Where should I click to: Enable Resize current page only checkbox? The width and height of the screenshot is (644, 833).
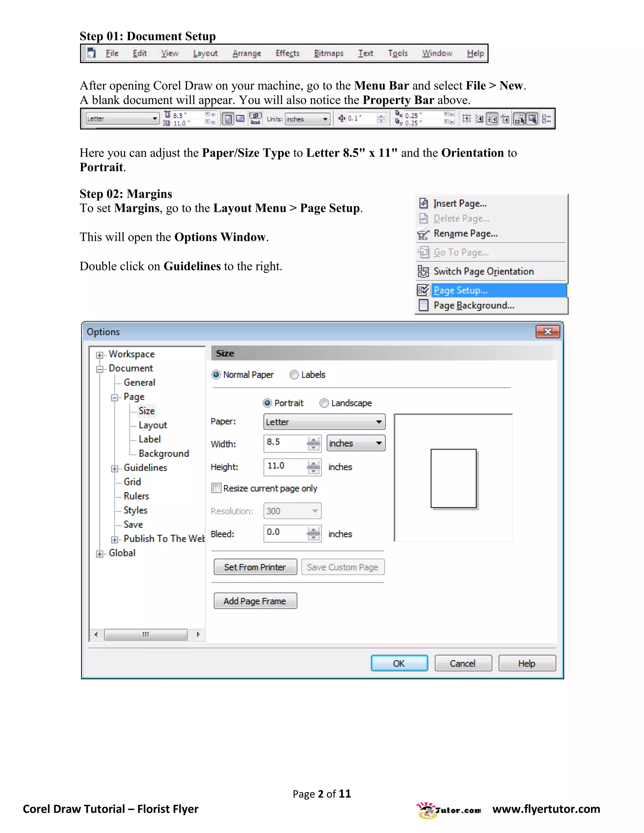(x=216, y=488)
